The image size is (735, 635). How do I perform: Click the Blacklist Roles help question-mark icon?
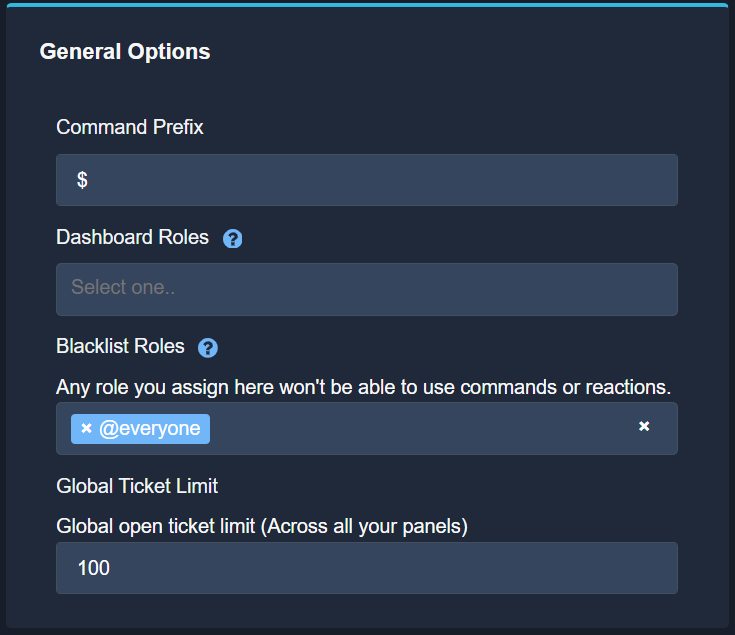pyautogui.click(x=208, y=347)
